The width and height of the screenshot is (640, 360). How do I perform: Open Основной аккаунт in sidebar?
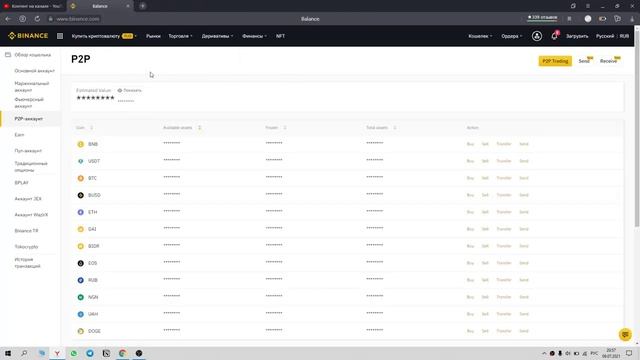(34, 71)
